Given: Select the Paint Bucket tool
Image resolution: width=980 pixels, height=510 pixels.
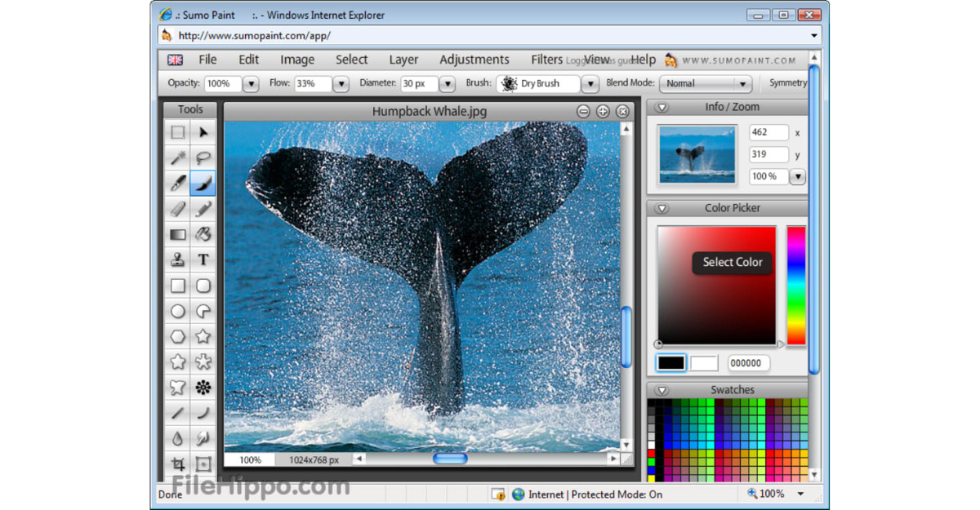Looking at the screenshot, I should tap(203, 234).
